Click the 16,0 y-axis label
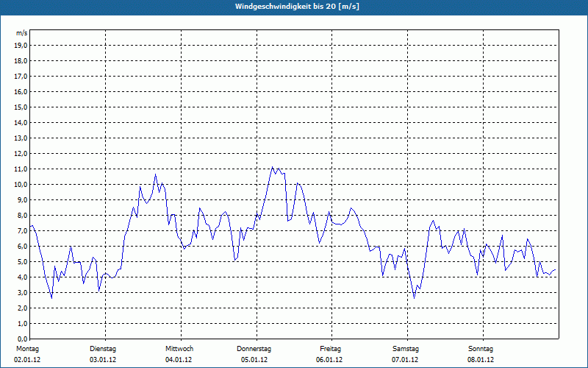588x368 pixels. click(x=21, y=91)
